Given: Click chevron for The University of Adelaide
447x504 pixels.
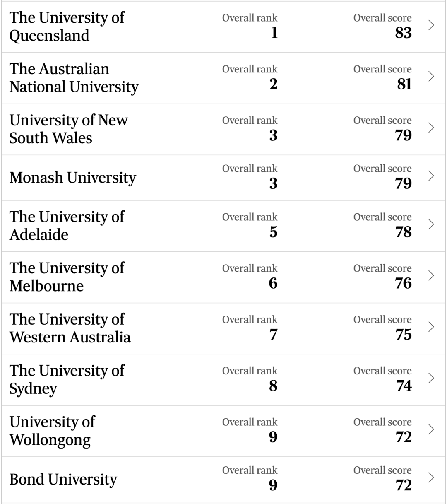Looking at the screenshot, I should coord(431,224).
